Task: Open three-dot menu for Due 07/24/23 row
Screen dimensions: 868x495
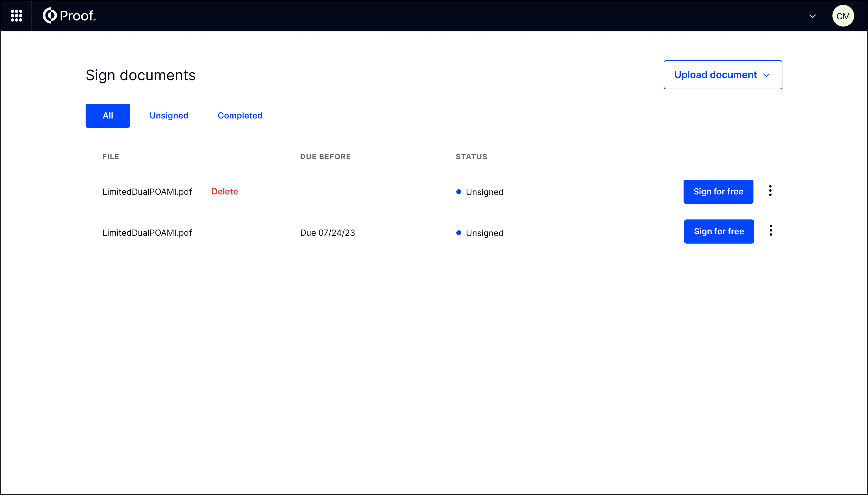Action: (x=771, y=231)
